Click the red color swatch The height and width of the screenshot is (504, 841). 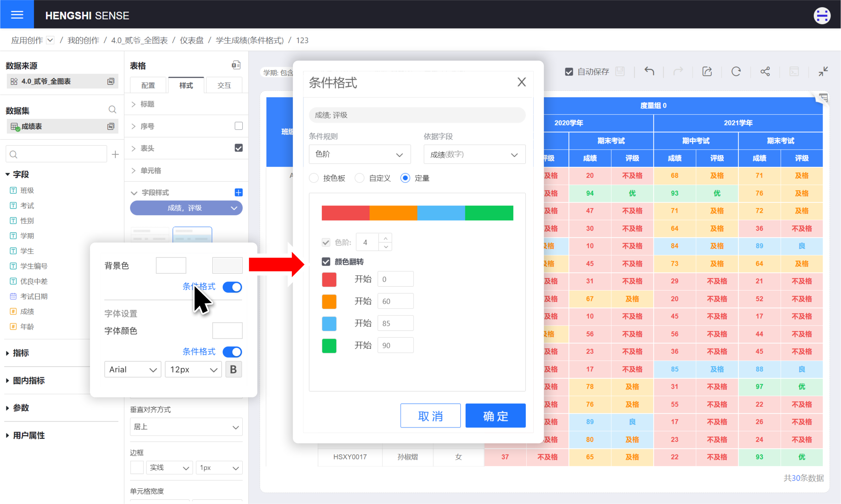point(329,279)
